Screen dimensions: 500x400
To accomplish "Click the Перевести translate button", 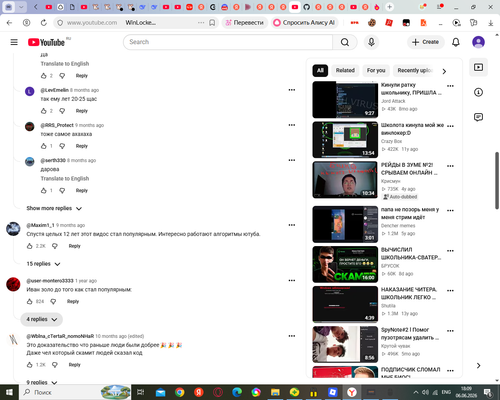I will click(245, 23).
